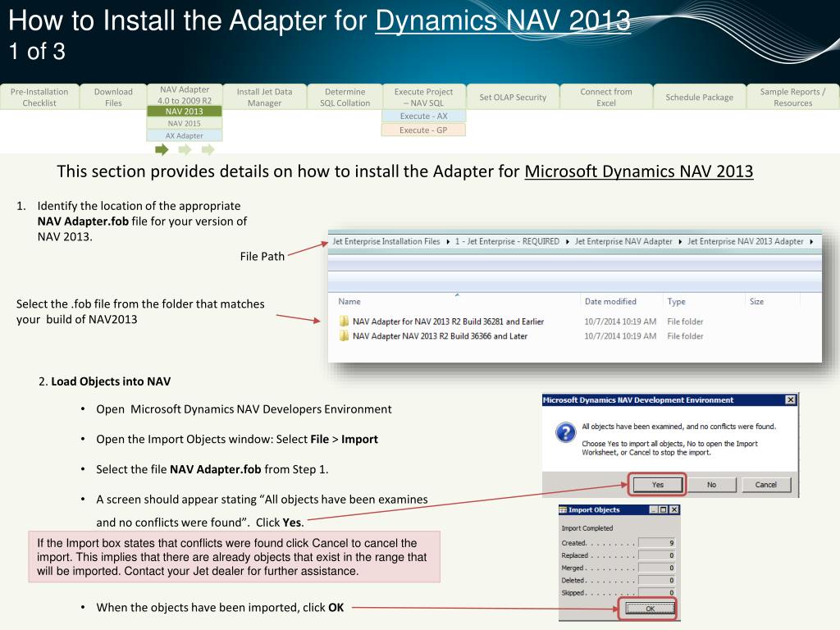The height and width of the screenshot is (630, 840).
Task: Select the Execute - GP sub-tab
Action: pyautogui.click(x=423, y=130)
